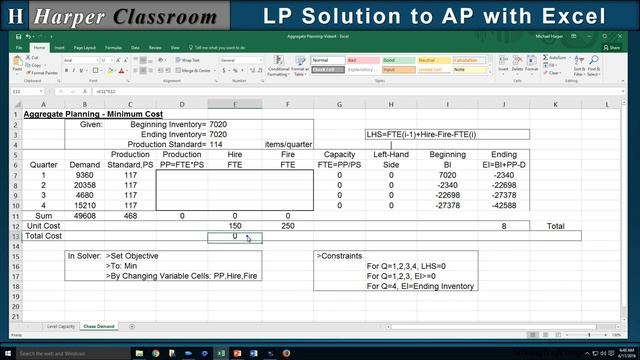
Task: Click Increase Decimal icon
Action: click(252, 71)
